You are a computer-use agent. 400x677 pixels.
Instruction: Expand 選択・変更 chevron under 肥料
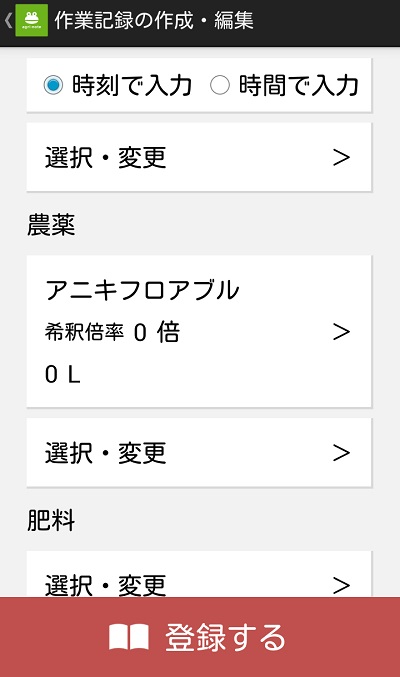[x=341, y=585]
